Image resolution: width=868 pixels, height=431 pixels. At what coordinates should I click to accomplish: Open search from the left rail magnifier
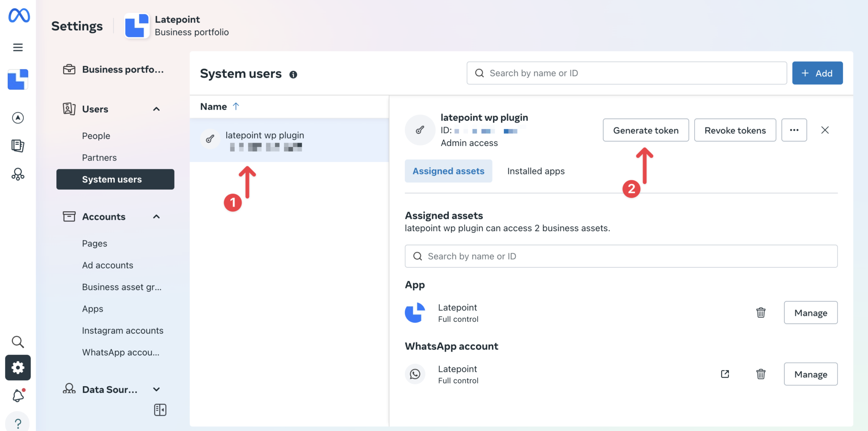[18, 342]
